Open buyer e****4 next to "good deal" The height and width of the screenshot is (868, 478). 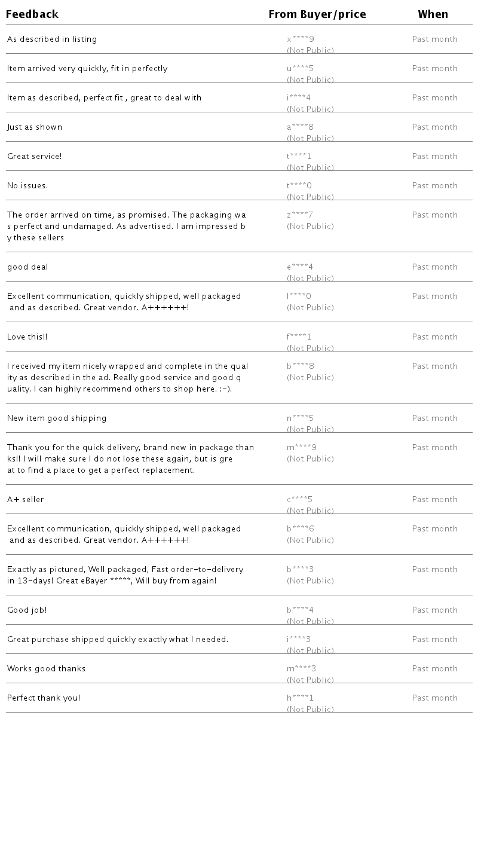click(x=300, y=267)
